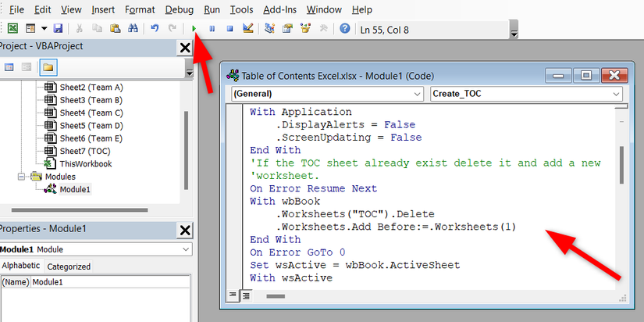Select Sheet7 (TOC) in project tree
This screenshot has width=644, height=322.
pos(85,151)
